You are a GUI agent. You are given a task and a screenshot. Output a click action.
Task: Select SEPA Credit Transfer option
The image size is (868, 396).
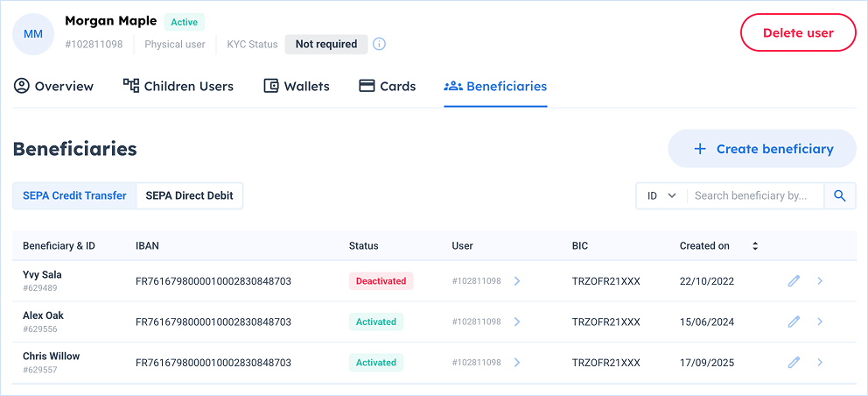coord(74,196)
